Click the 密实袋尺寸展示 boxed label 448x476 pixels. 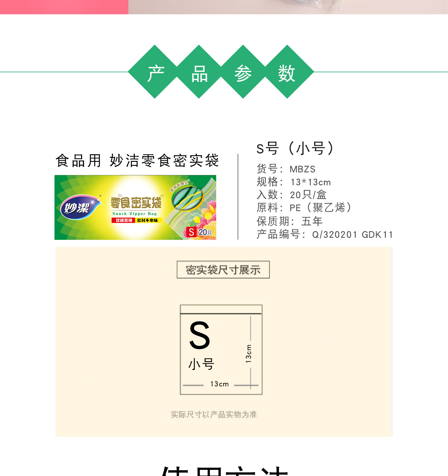tap(223, 270)
